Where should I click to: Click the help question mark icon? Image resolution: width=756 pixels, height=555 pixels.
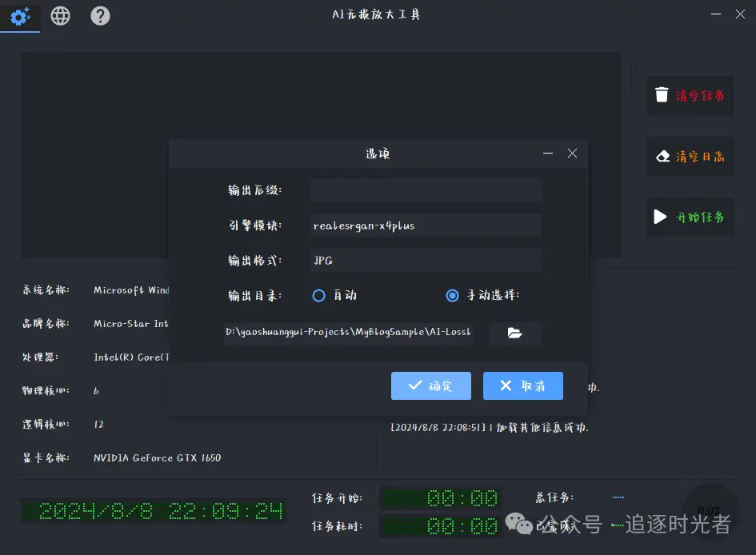point(100,15)
